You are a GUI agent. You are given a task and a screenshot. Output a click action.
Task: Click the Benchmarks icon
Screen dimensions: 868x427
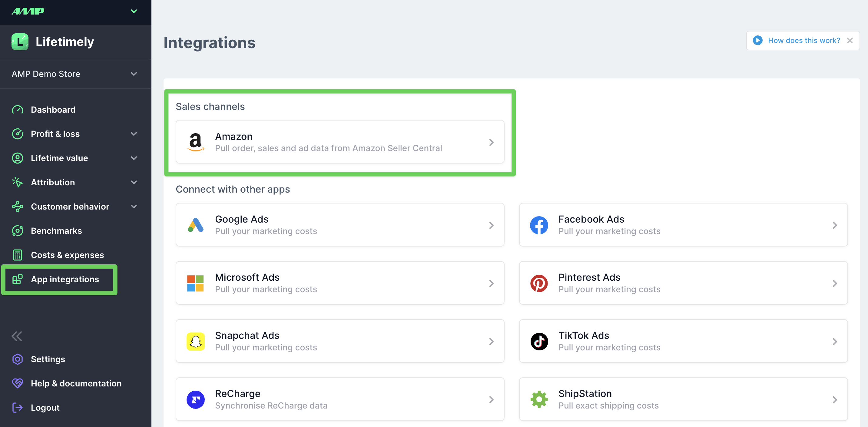tap(18, 231)
